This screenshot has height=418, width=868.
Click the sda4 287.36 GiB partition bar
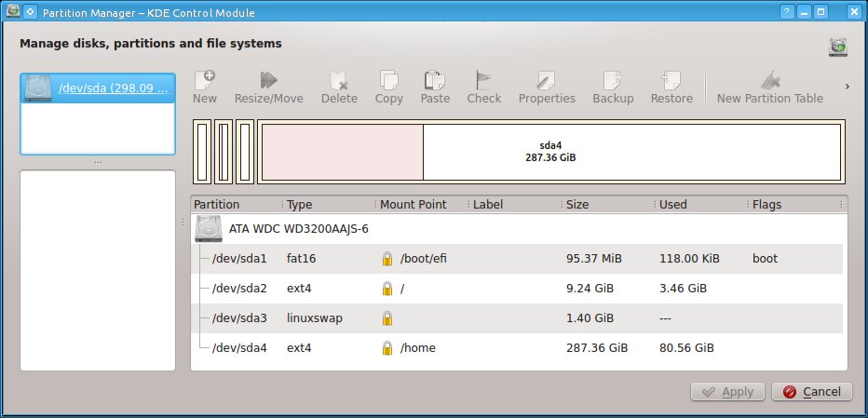point(551,152)
